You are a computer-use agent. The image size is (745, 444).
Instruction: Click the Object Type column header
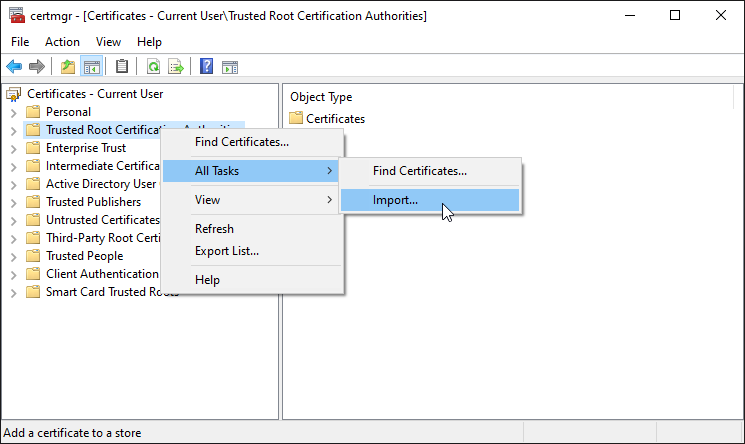(x=321, y=97)
